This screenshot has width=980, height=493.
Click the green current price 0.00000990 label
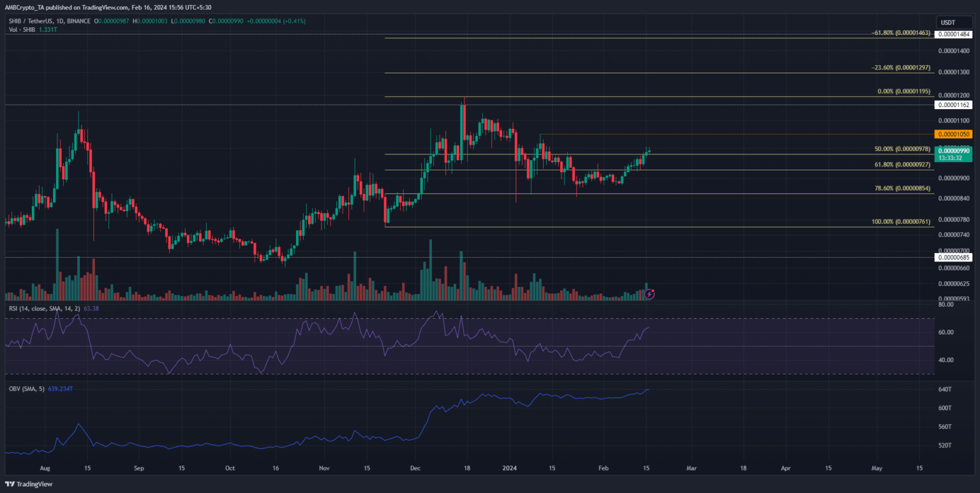click(953, 151)
